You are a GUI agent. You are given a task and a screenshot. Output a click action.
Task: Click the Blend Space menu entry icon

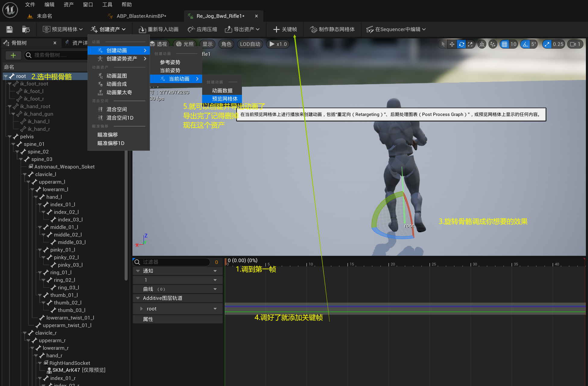pos(100,109)
